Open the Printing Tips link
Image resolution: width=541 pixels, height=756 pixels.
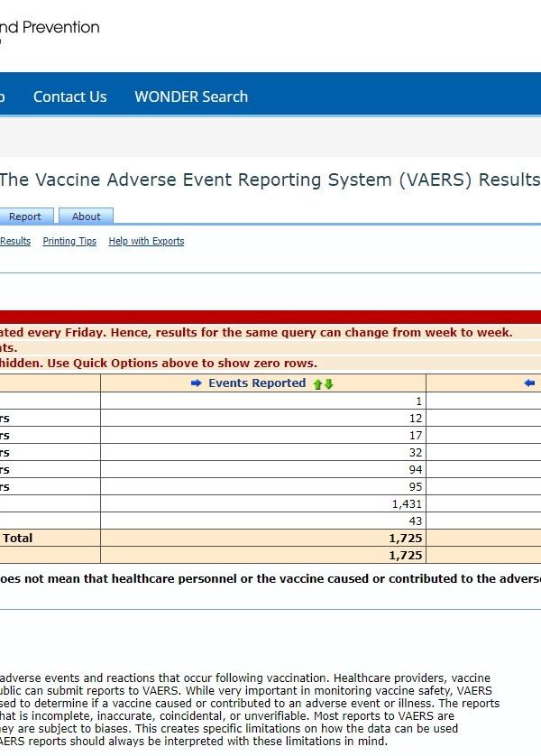tap(69, 242)
